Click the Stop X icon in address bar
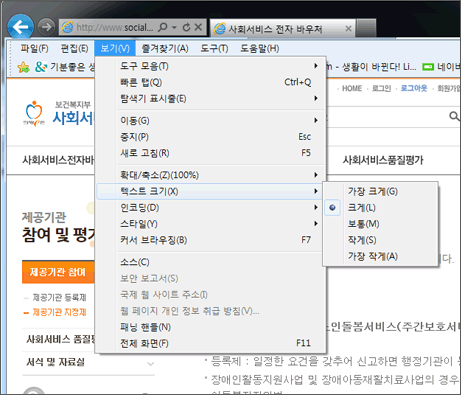The image size is (461, 395). pyautogui.click(x=198, y=27)
